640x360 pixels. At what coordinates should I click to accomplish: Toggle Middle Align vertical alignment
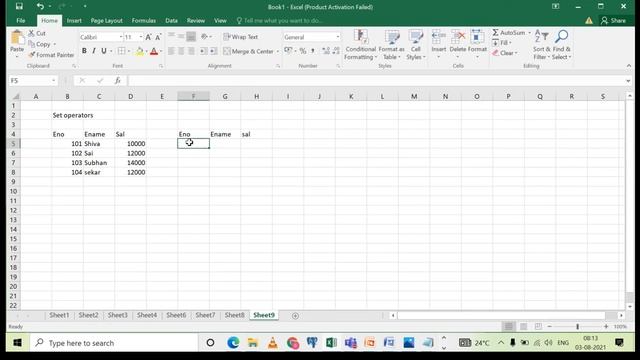[181, 36]
